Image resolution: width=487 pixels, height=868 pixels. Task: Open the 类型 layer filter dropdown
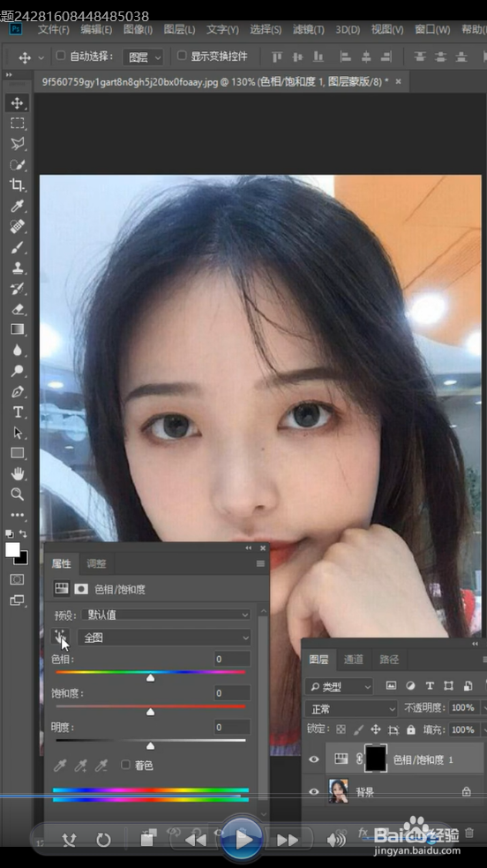[340, 686]
